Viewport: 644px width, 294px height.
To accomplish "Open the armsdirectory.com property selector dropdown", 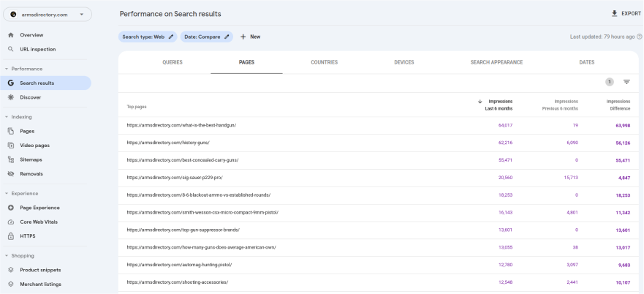I will pyautogui.click(x=48, y=15).
